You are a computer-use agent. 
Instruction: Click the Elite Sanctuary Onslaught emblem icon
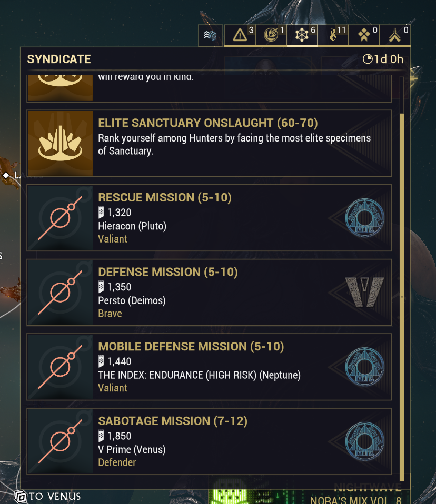[60, 143]
